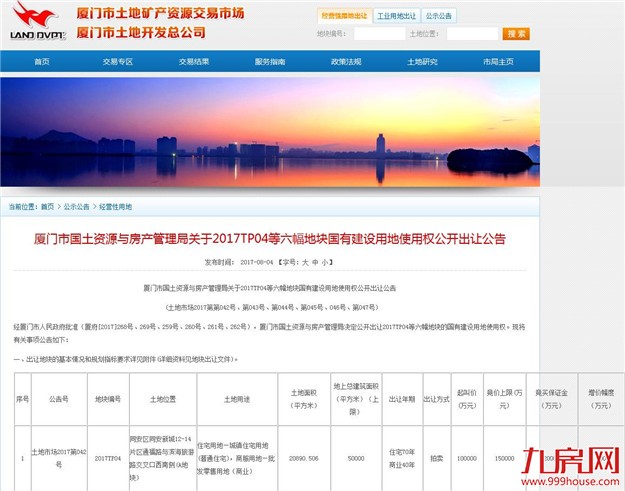Click the 竞价上限 column header

click(504, 399)
